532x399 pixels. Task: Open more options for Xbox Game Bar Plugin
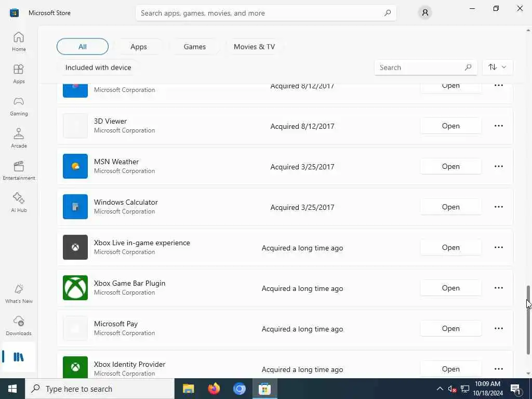pos(498,288)
